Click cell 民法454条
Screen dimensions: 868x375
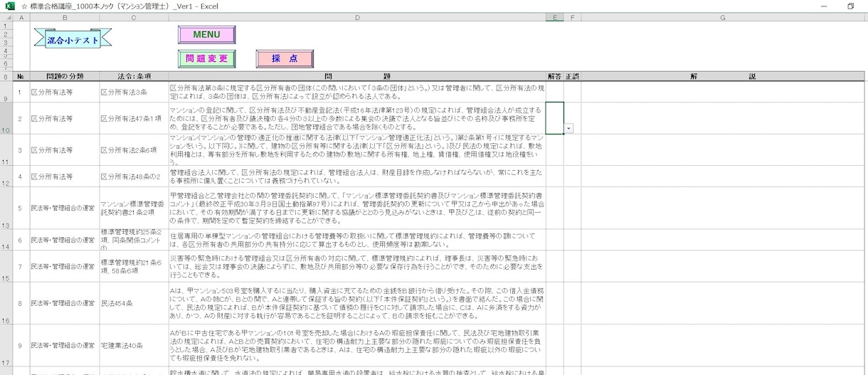pyautogui.click(x=134, y=303)
